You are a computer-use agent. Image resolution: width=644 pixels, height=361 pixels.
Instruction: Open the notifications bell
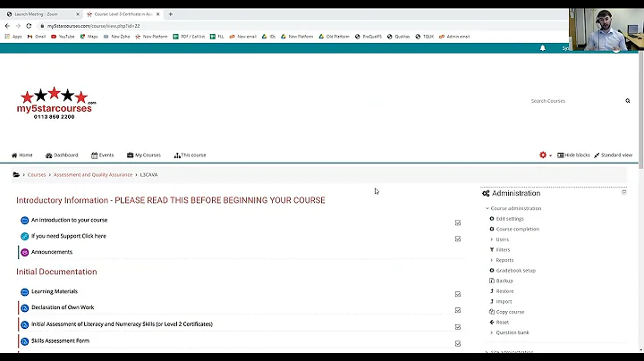(543, 48)
